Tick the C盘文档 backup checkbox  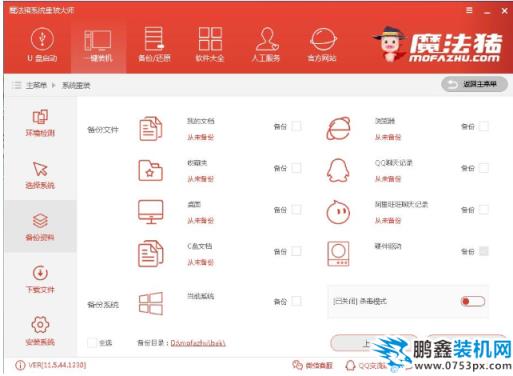click(x=296, y=251)
